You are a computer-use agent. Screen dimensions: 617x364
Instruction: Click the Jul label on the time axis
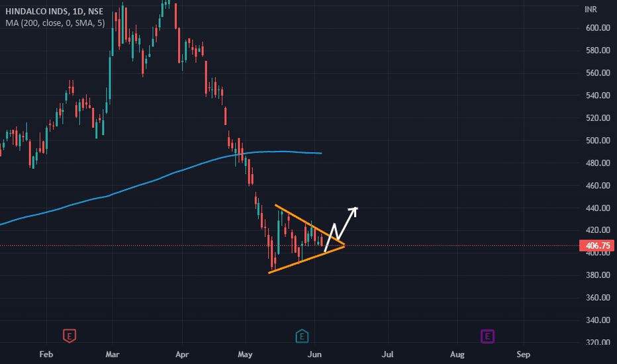tap(387, 355)
